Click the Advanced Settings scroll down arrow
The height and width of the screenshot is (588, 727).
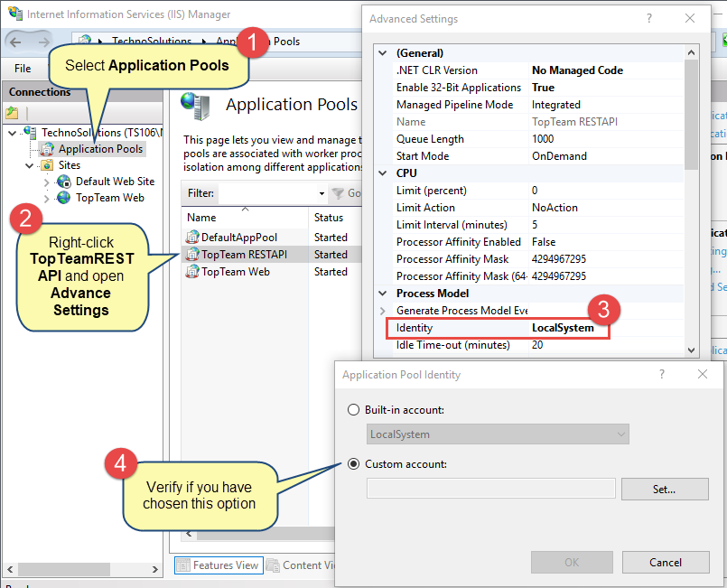click(691, 350)
